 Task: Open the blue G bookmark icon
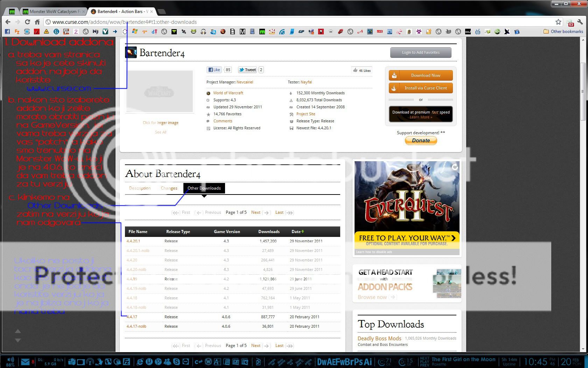56,32
